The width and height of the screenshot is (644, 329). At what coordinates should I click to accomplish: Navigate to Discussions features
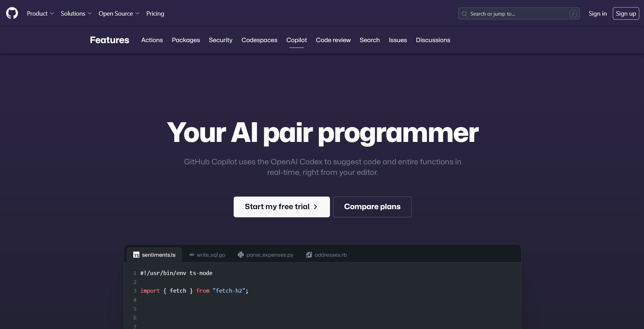pos(433,40)
